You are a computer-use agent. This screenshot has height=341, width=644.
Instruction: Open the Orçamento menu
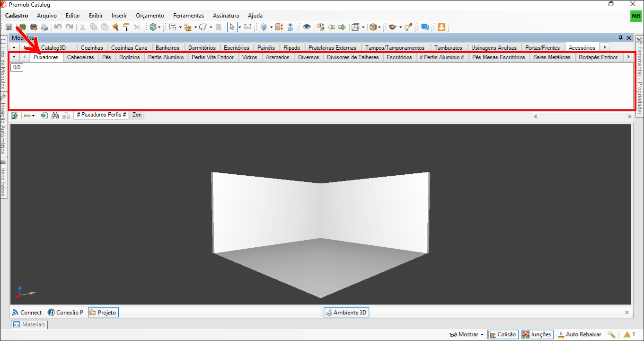point(150,16)
